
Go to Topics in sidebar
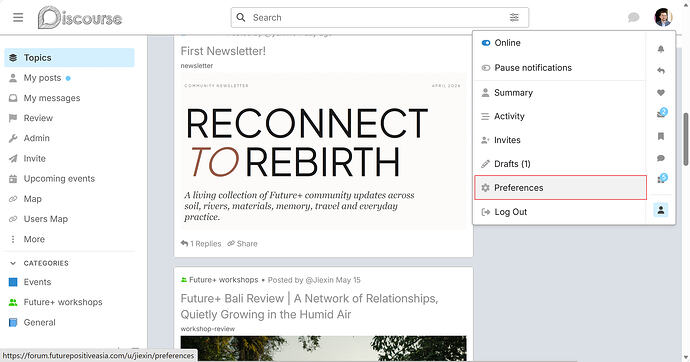point(70,58)
